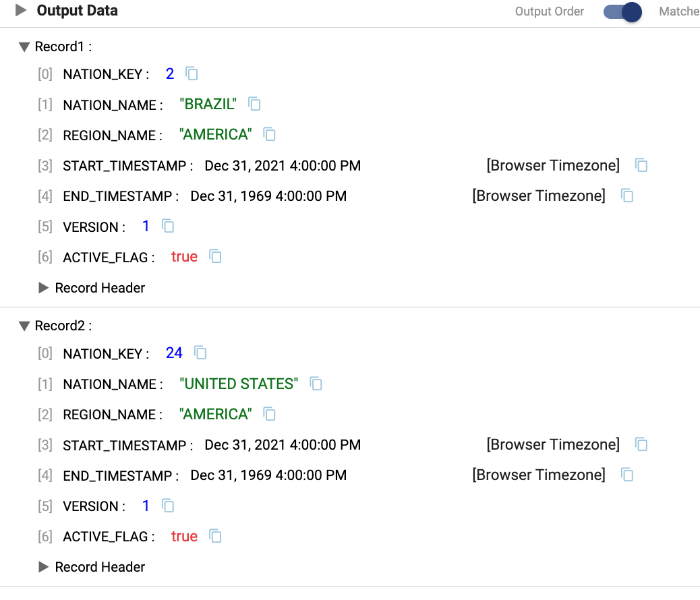The height and width of the screenshot is (600, 700).
Task: Copy the NATION_KEY value in Record1
Action: coord(192,73)
